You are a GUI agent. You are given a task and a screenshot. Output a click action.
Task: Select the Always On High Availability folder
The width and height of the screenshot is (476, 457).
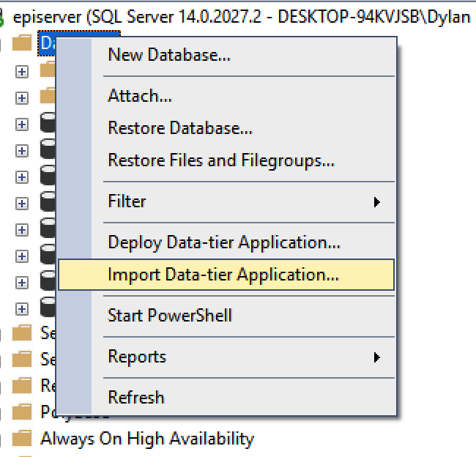147,439
